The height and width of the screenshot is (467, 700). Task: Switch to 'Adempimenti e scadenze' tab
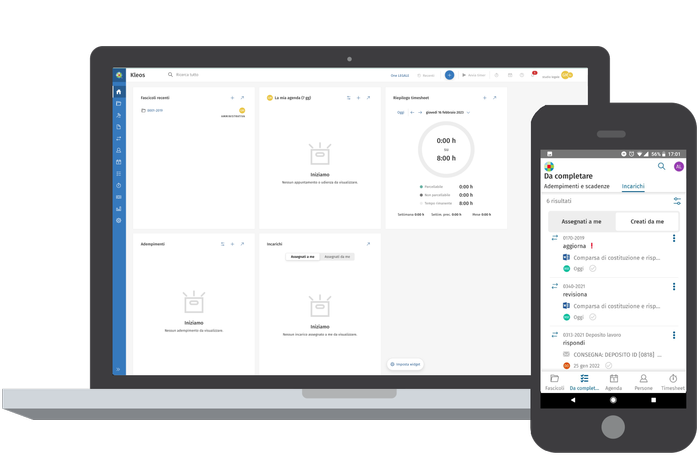pyautogui.click(x=577, y=187)
